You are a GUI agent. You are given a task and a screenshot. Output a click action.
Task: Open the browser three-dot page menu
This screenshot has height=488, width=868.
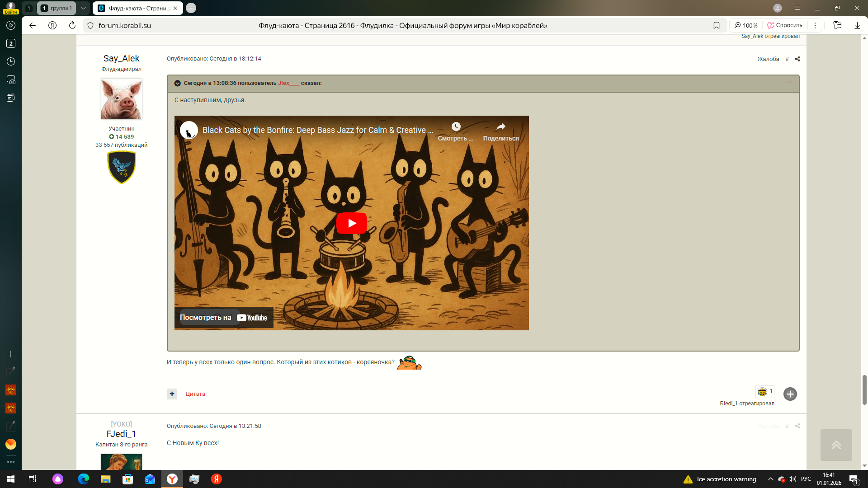815,26
